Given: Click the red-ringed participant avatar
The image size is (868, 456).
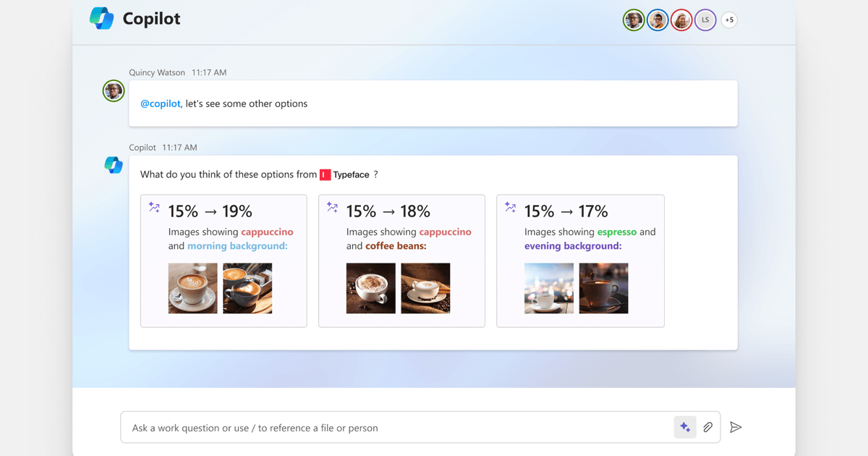Looking at the screenshot, I should [x=681, y=20].
